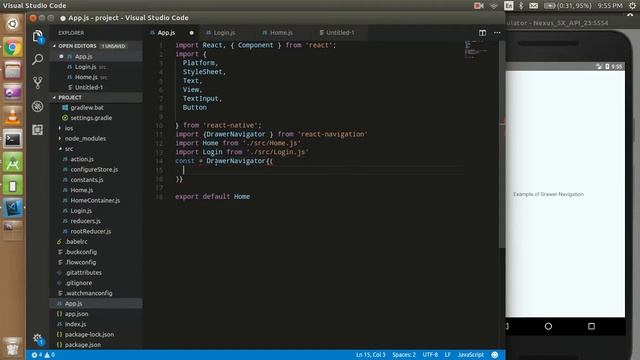Click the Bluetooth indicator in top panel

521,6
